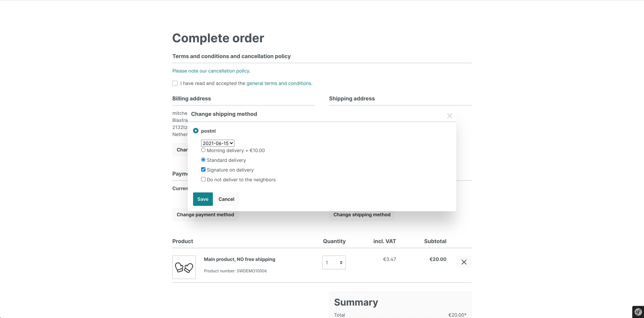Screen dimensions: 644x318
Task: Enable Do not deliver to the neighbors
Action: [203, 179]
